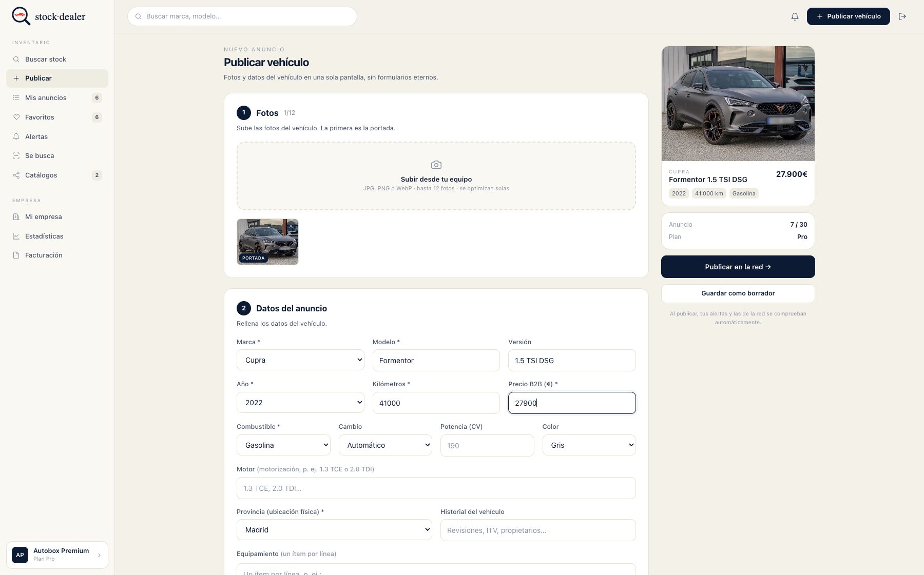Click the stock·dealer logo
This screenshot has height=575, width=924.
pyautogui.click(x=49, y=16)
